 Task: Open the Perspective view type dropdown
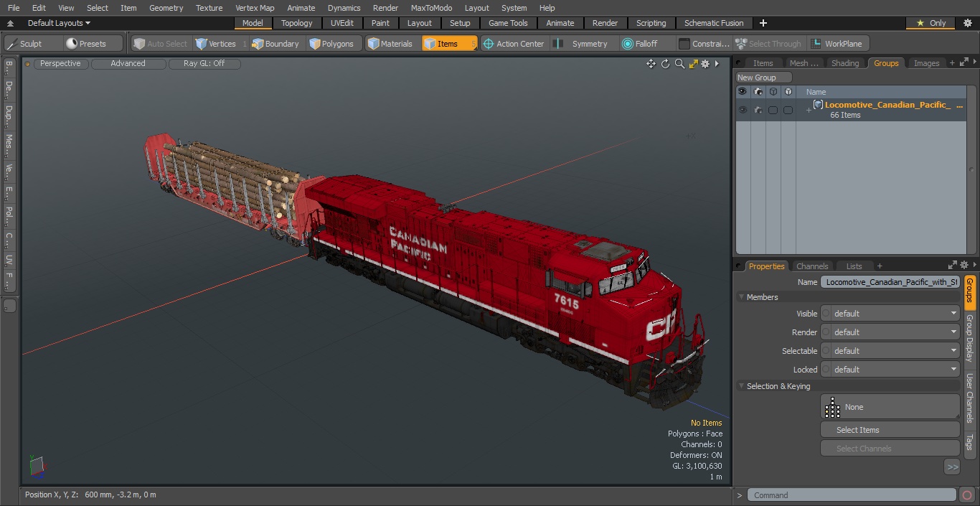(60, 64)
